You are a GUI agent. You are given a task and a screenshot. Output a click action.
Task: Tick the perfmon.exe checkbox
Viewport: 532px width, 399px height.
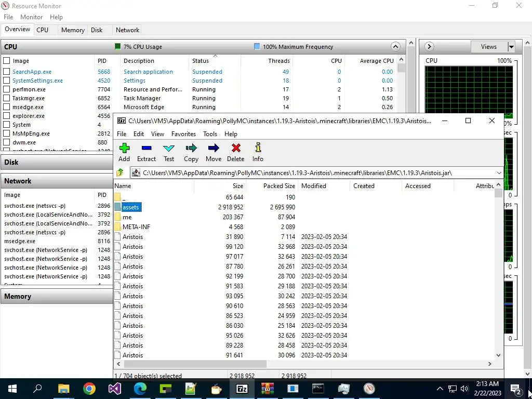pos(6,89)
